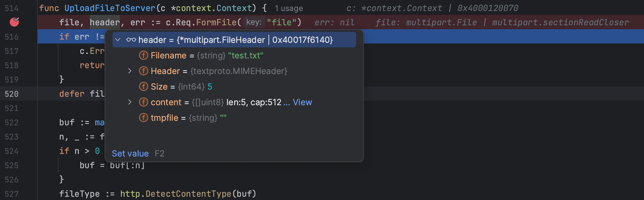Click Set value in the popup

[x=130, y=154]
